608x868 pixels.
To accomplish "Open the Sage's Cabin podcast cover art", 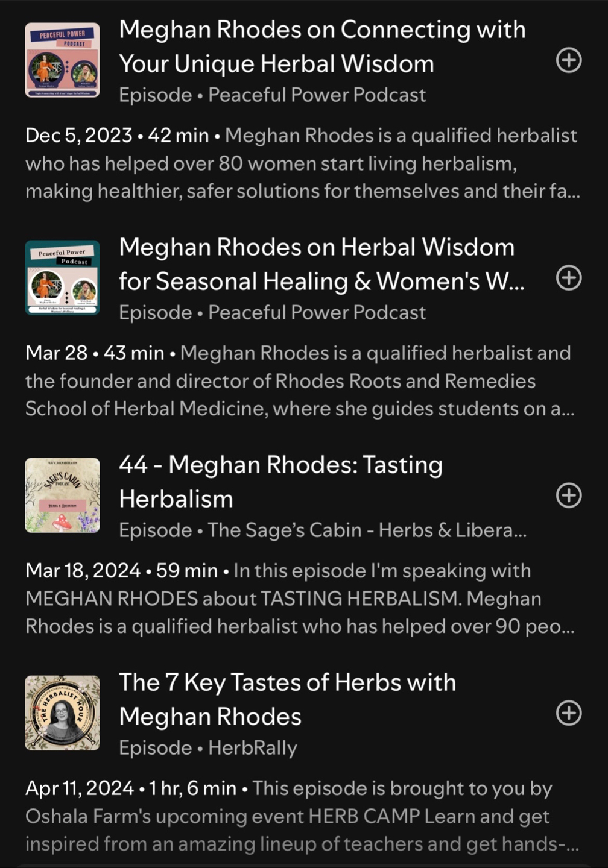I will [62, 495].
